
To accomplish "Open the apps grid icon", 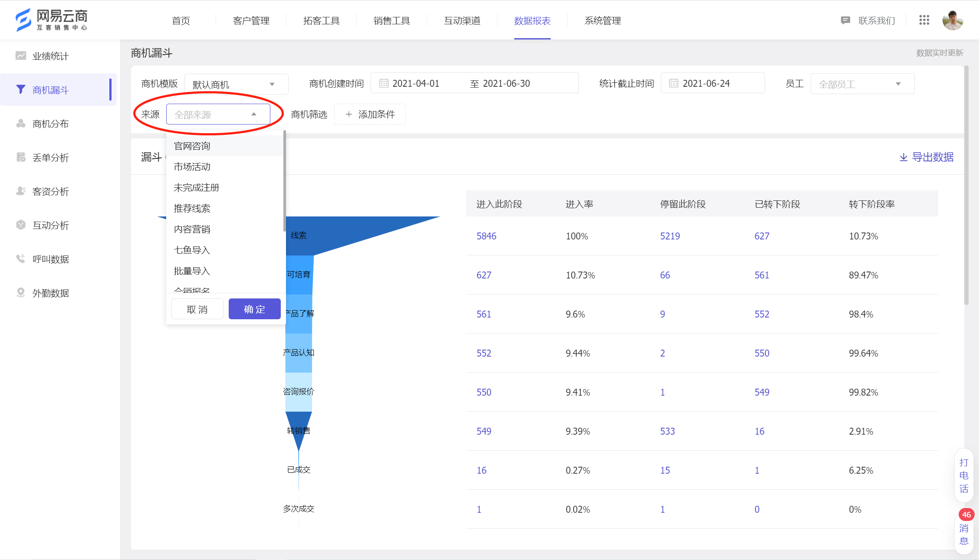I will 924,20.
